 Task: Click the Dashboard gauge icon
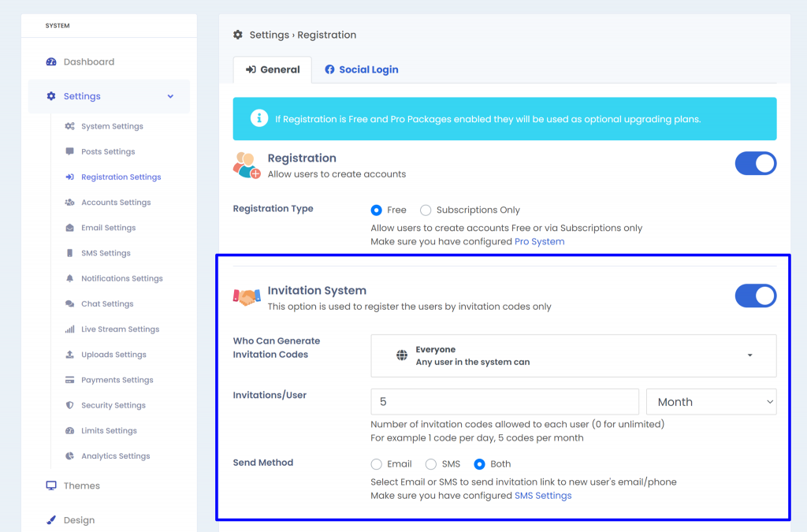coord(51,61)
